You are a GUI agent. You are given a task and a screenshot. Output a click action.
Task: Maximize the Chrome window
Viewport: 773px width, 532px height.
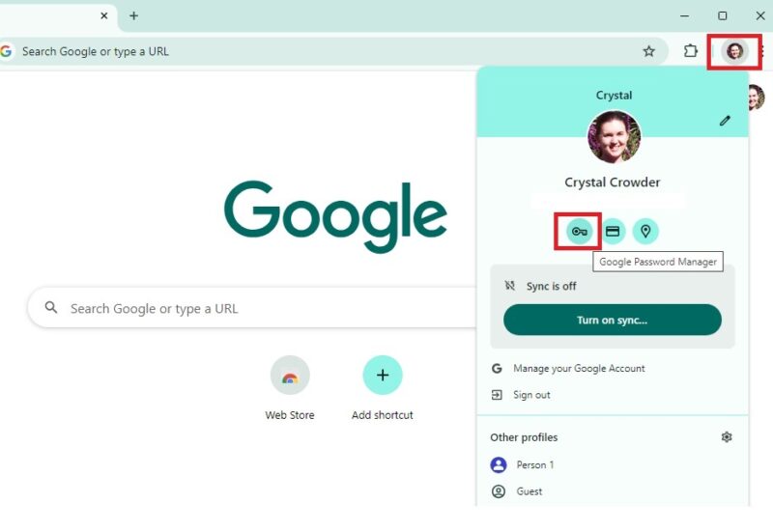[722, 15]
